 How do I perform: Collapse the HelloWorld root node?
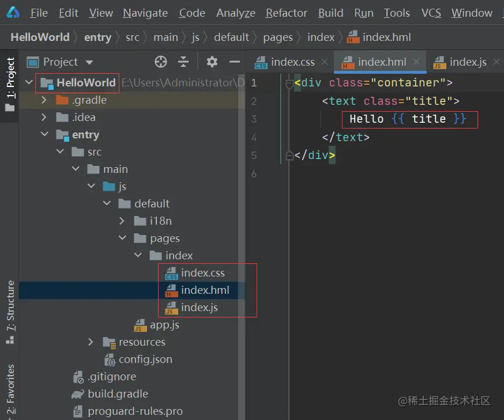click(x=29, y=82)
